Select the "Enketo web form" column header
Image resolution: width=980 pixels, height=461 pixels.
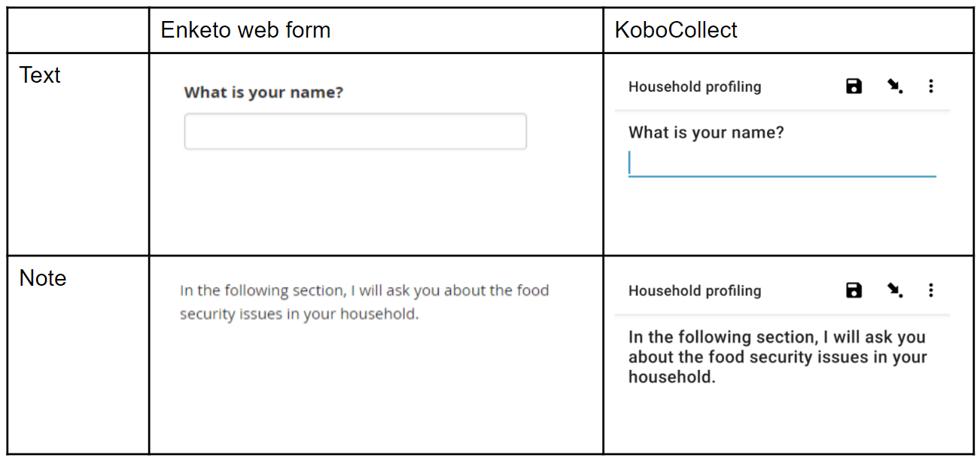point(245,30)
